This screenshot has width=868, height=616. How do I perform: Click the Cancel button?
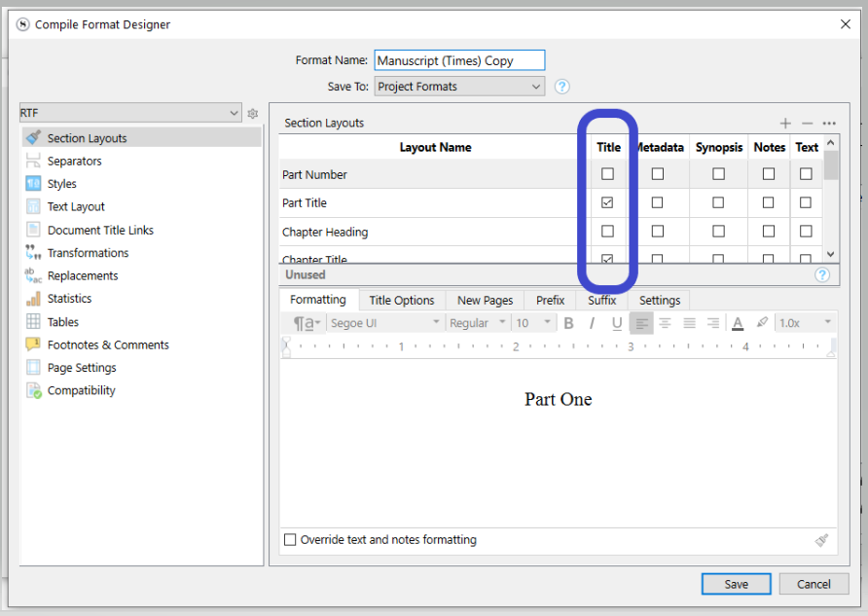click(x=814, y=584)
